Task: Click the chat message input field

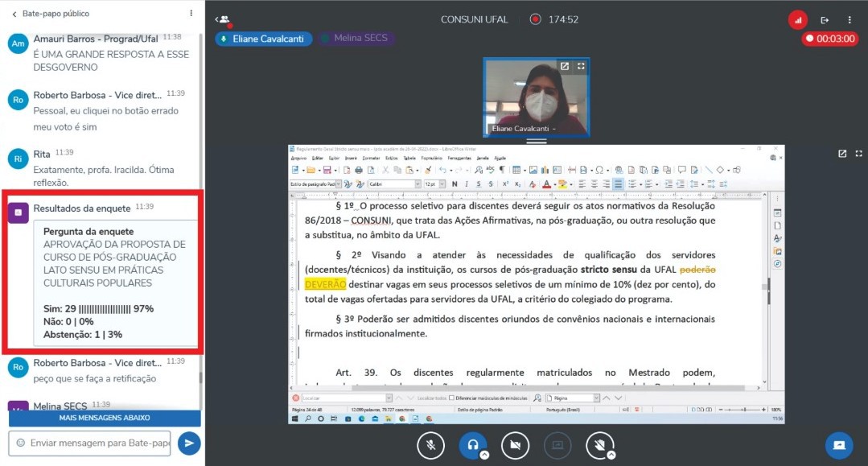Action: tap(89, 443)
